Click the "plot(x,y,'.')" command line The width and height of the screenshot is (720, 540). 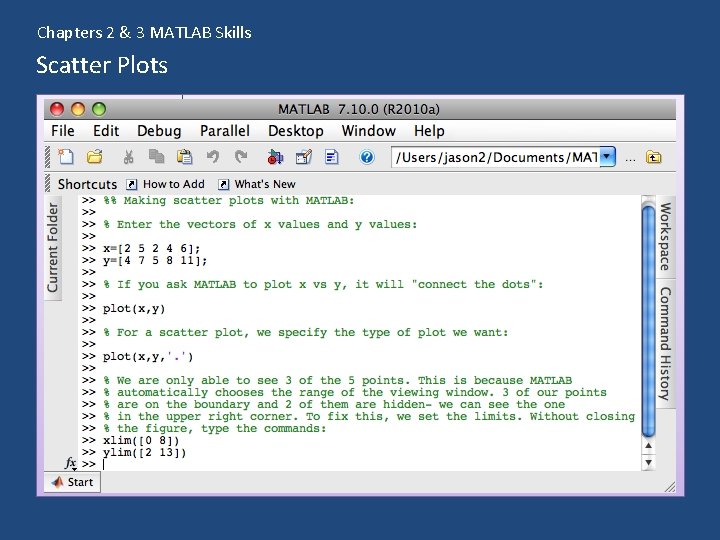148,356
